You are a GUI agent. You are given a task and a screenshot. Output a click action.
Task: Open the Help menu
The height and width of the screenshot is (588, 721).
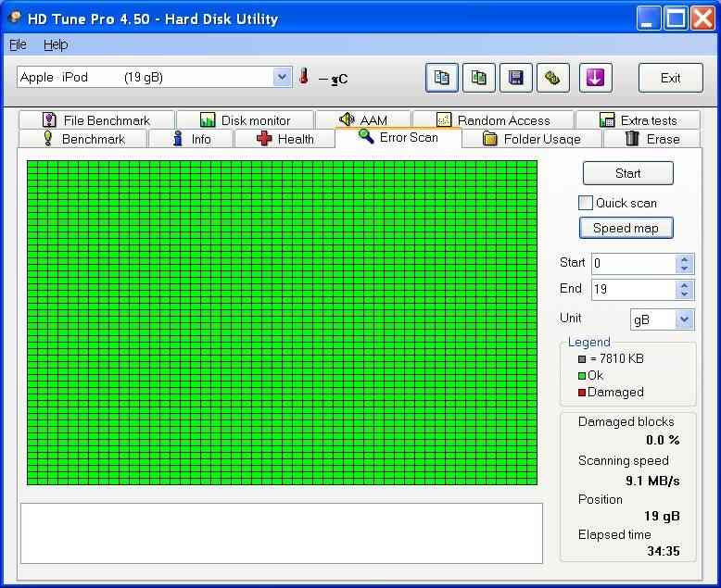click(56, 44)
